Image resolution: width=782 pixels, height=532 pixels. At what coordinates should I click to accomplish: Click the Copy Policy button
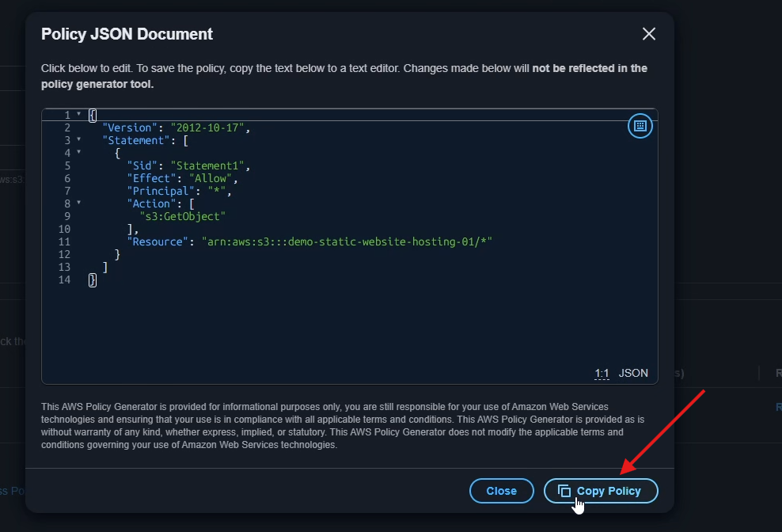pos(601,491)
